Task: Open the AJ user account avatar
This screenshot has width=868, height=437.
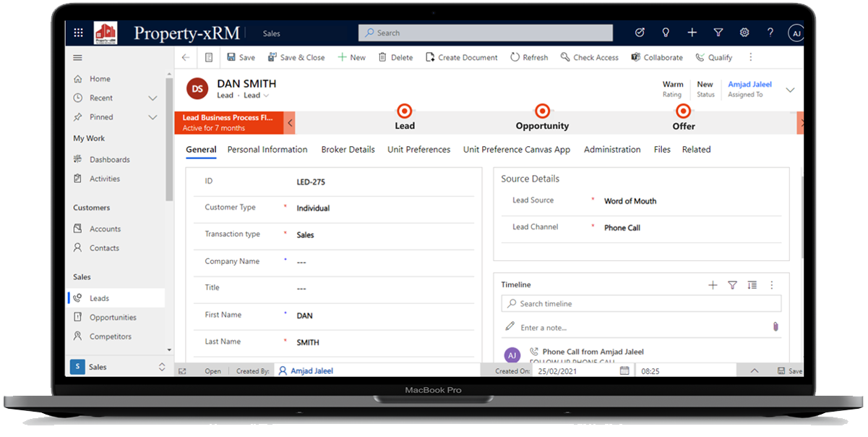Action: point(795,33)
